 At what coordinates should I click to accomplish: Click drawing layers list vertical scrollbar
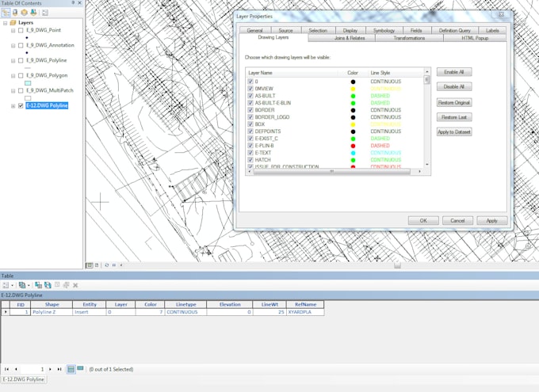point(427,119)
